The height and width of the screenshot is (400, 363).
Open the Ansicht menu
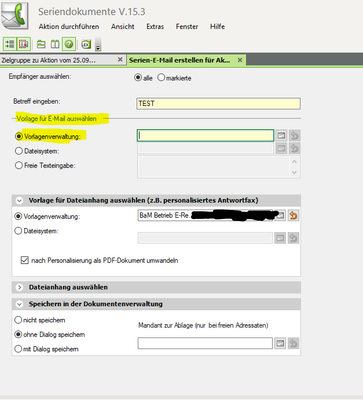click(x=123, y=27)
